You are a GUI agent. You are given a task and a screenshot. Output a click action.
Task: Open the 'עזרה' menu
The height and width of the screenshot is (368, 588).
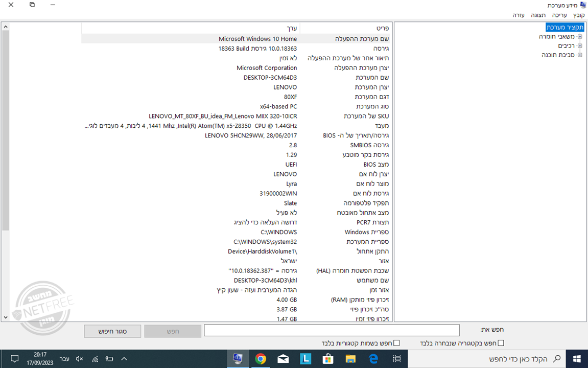[x=518, y=15]
